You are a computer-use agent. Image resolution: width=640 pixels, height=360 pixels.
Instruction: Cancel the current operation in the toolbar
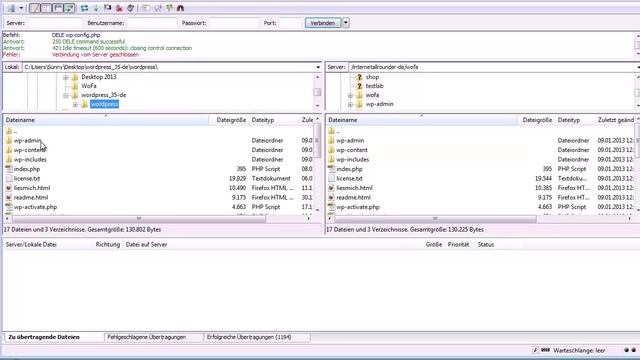107,8
